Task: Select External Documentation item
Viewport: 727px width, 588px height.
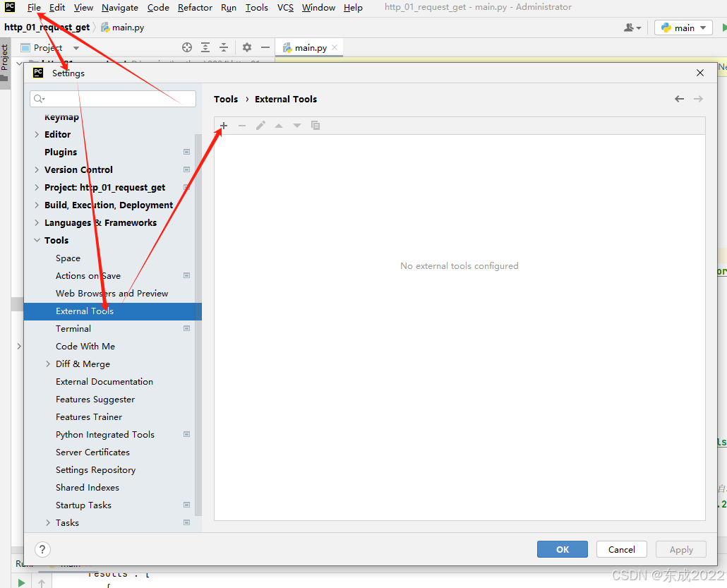Action: click(x=104, y=382)
